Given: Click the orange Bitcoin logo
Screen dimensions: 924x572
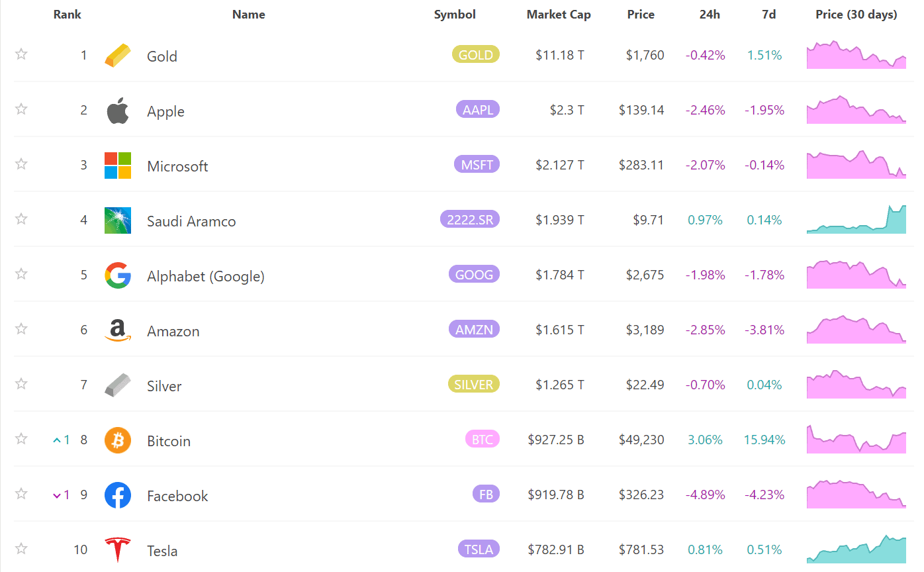Looking at the screenshot, I should pos(118,440).
